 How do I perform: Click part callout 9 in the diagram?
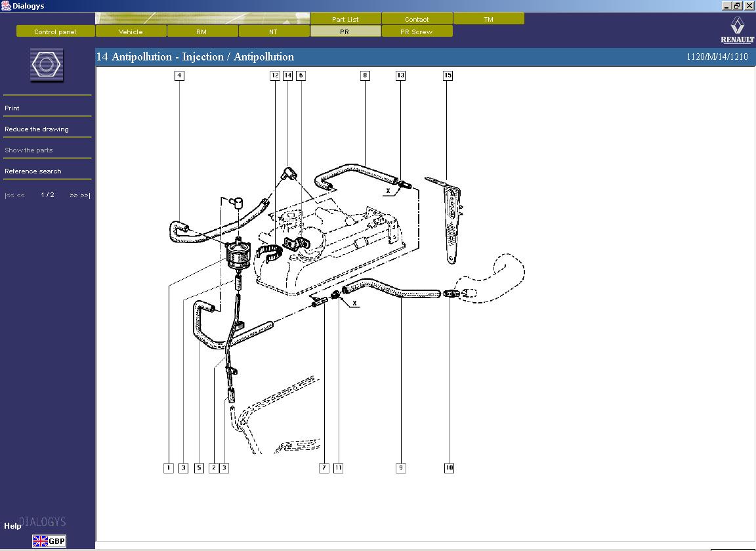tap(401, 468)
